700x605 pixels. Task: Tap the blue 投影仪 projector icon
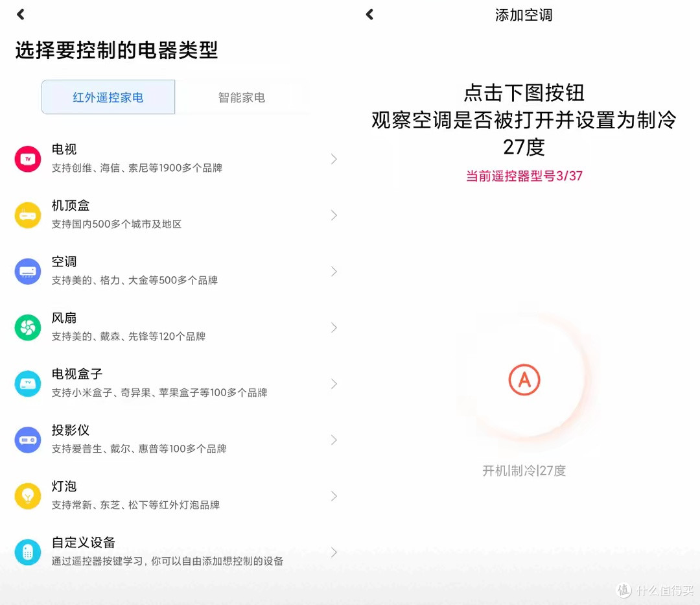pyautogui.click(x=28, y=440)
